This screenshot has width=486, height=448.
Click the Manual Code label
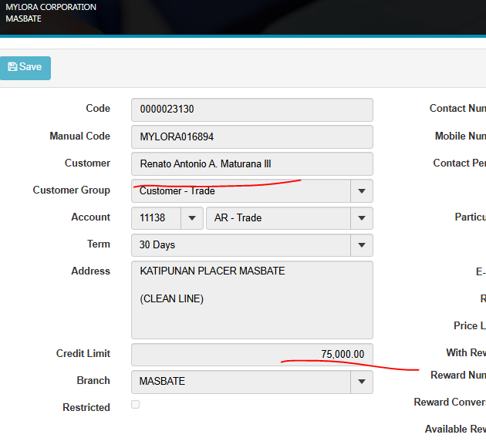pos(79,136)
